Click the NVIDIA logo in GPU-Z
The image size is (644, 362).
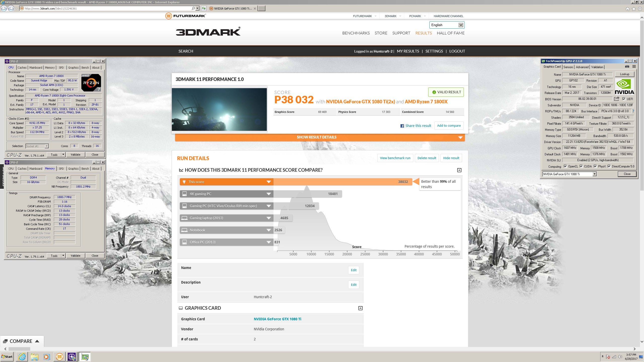[624, 86]
